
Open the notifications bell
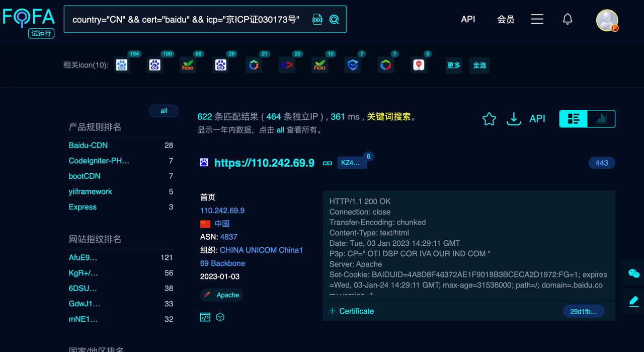568,19
